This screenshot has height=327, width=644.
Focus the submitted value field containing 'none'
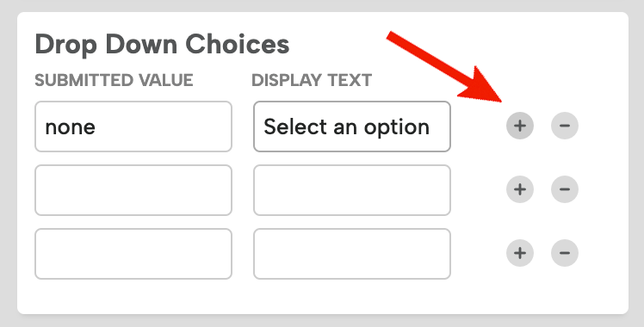coord(133,126)
